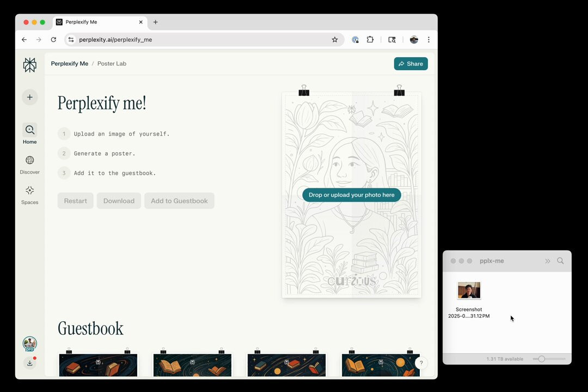Click the pplx-me Finder window title
588x392 pixels.
tap(492, 261)
